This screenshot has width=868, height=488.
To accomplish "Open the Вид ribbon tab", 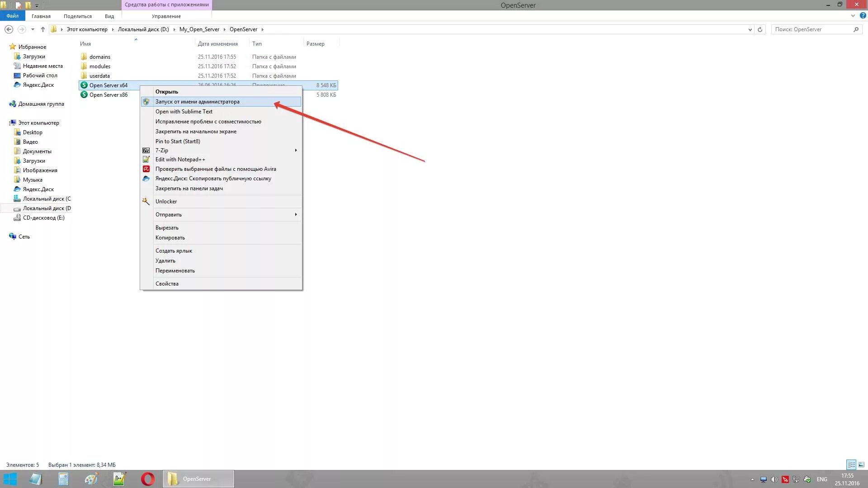I will pos(109,16).
